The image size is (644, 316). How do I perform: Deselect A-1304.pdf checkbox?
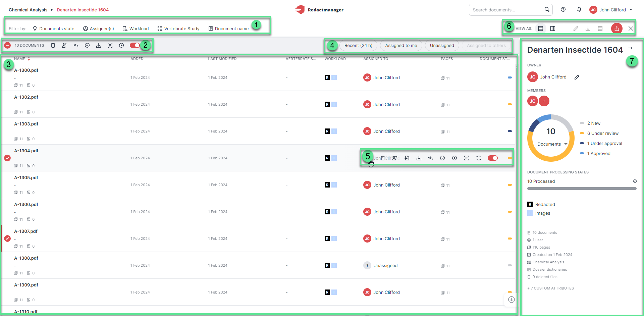[x=7, y=158]
